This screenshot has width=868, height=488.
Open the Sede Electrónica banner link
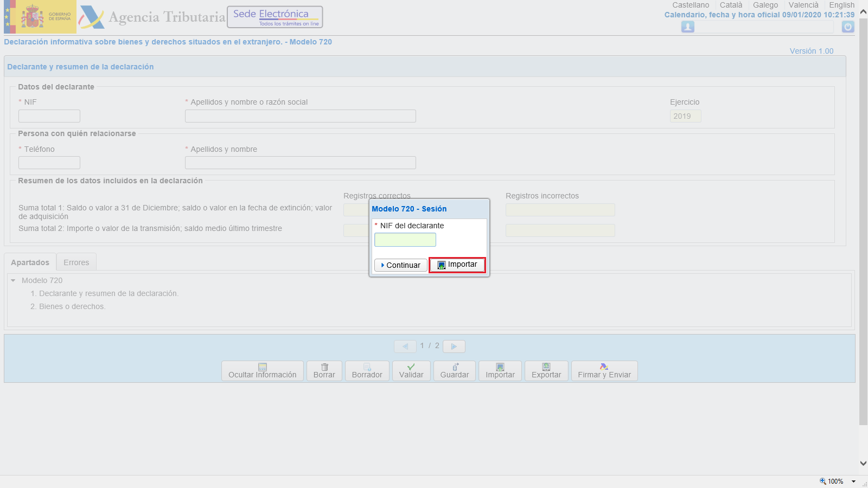[275, 17]
